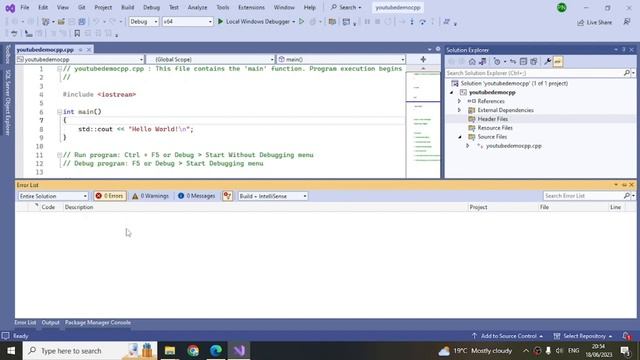640x360 pixels.
Task: Click Add to Source Control
Action: tap(508, 336)
